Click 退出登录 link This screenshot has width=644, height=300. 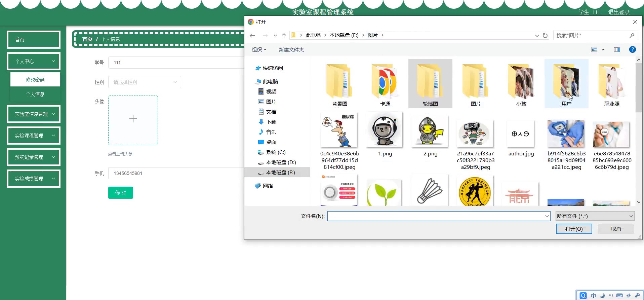click(x=619, y=12)
